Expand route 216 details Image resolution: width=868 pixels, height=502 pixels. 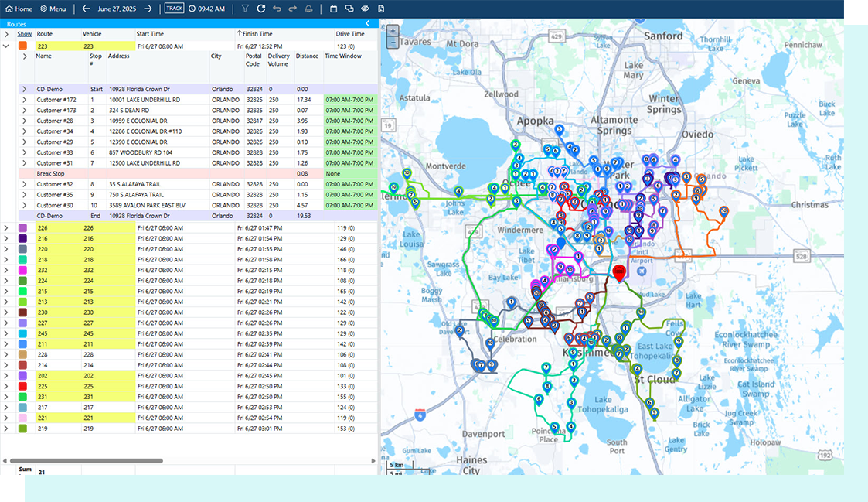pyautogui.click(x=6, y=239)
